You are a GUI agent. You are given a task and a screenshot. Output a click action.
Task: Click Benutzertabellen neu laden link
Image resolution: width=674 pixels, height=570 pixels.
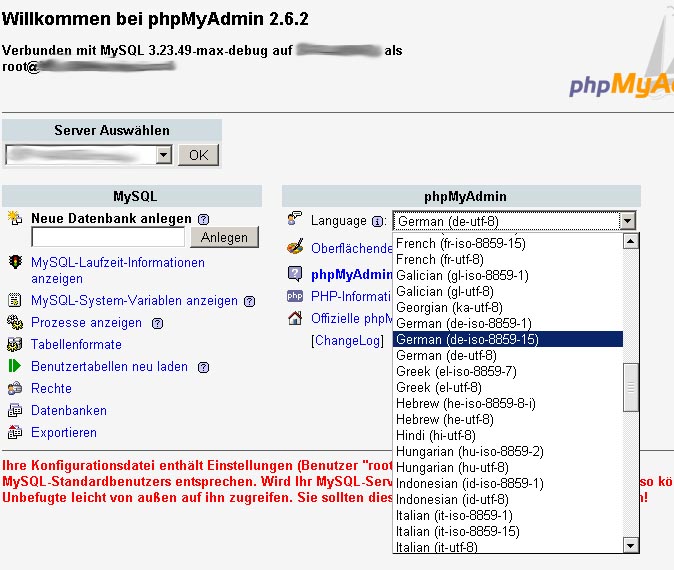pos(109,366)
